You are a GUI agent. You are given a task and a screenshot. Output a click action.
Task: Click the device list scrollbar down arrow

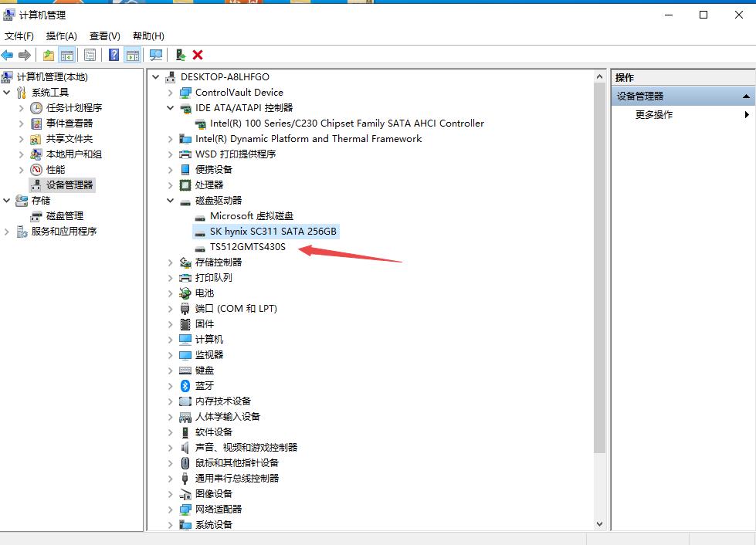599,524
